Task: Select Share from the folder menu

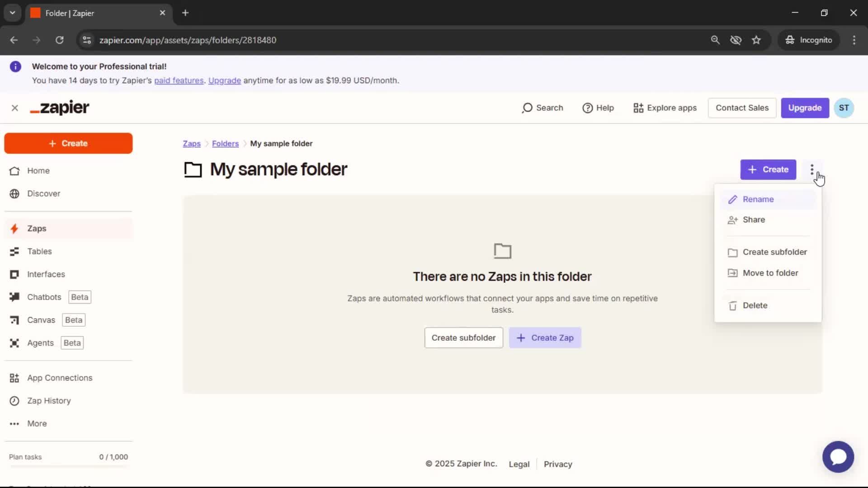Action: [768, 220]
